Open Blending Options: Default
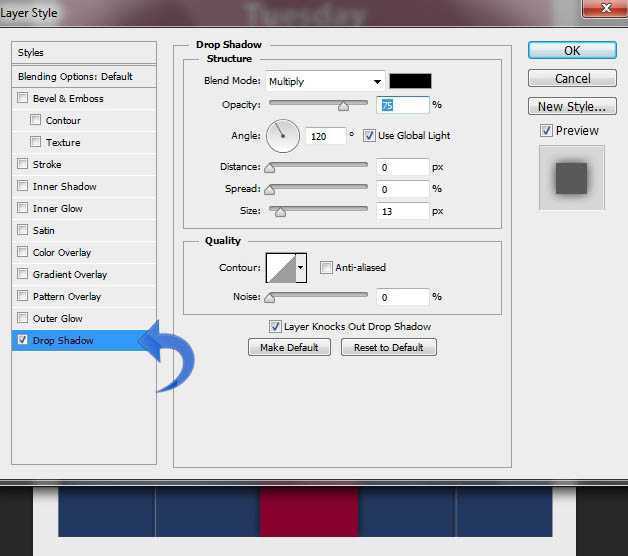The image size is (628, 556). tap(84, 77)
